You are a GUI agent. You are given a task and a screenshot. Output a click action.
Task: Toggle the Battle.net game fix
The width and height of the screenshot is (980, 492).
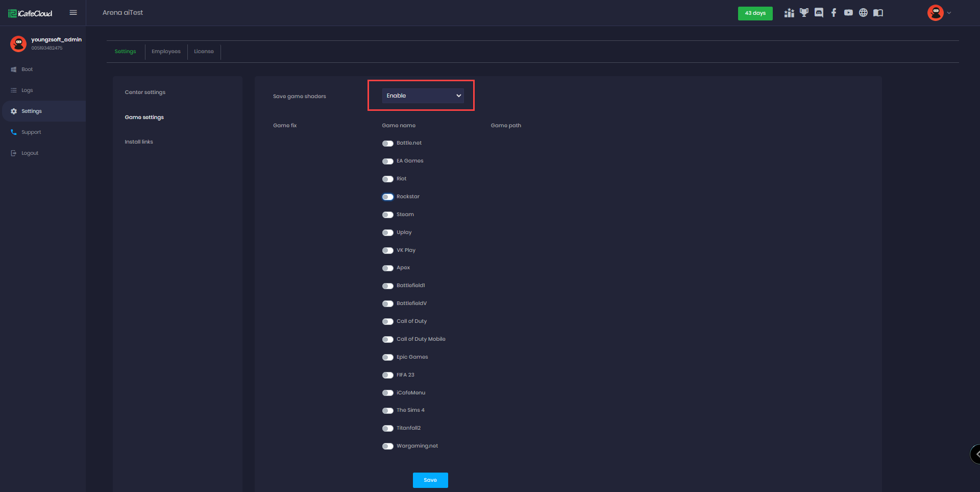388,144
